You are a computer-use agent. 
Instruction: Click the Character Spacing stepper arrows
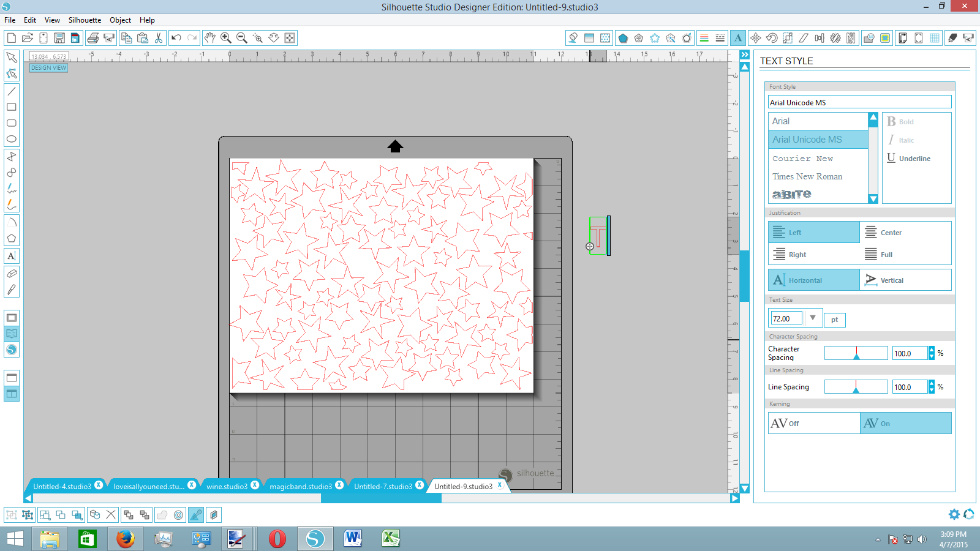pos(932,353)
